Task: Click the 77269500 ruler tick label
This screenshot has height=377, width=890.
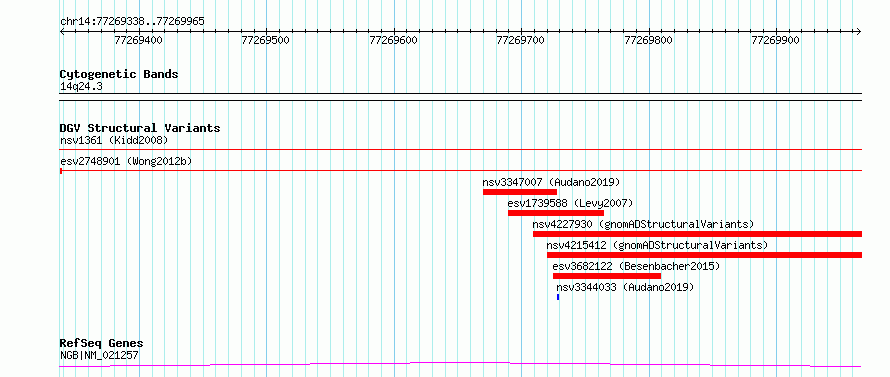Action: click(266, 40)
